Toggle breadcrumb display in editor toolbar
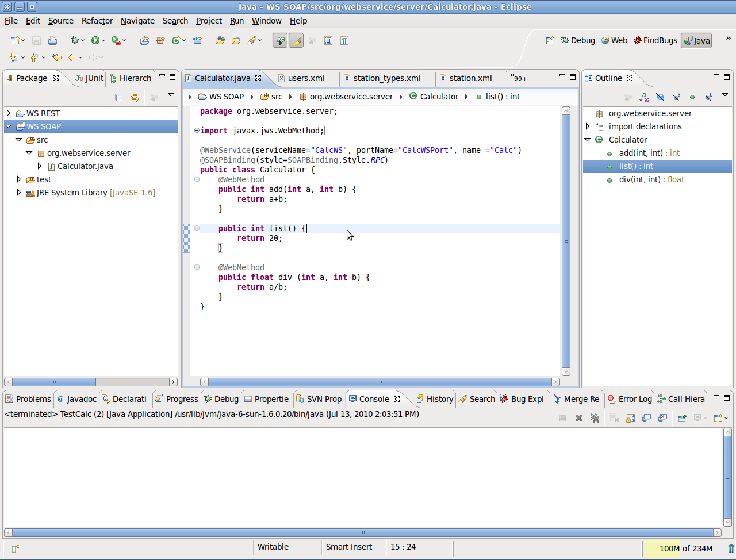The height and width of the screenshot is (560, 736). pos(280,40)
